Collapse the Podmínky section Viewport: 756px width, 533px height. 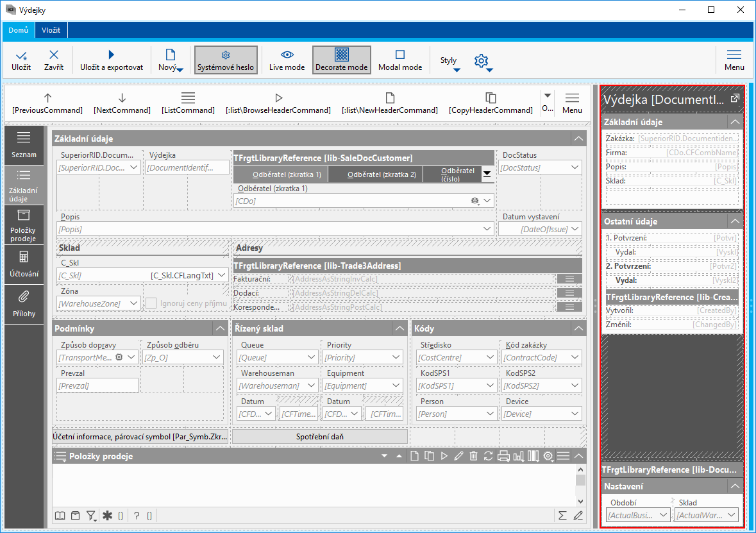tap(220, 328)
